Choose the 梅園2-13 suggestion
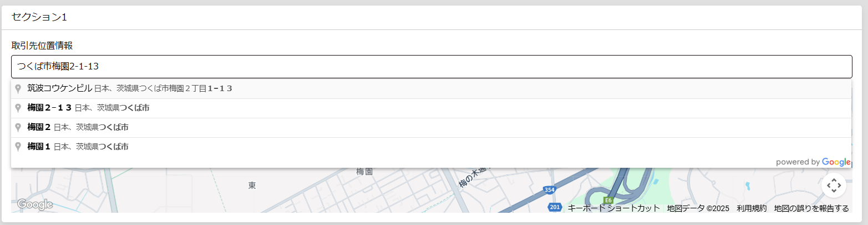 click(432, 108)
